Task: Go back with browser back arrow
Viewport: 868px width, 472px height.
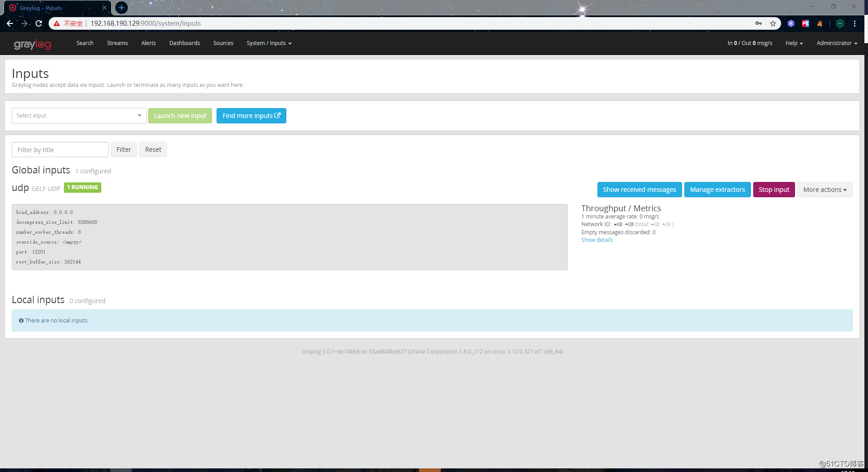Action: tap(10, 23)
